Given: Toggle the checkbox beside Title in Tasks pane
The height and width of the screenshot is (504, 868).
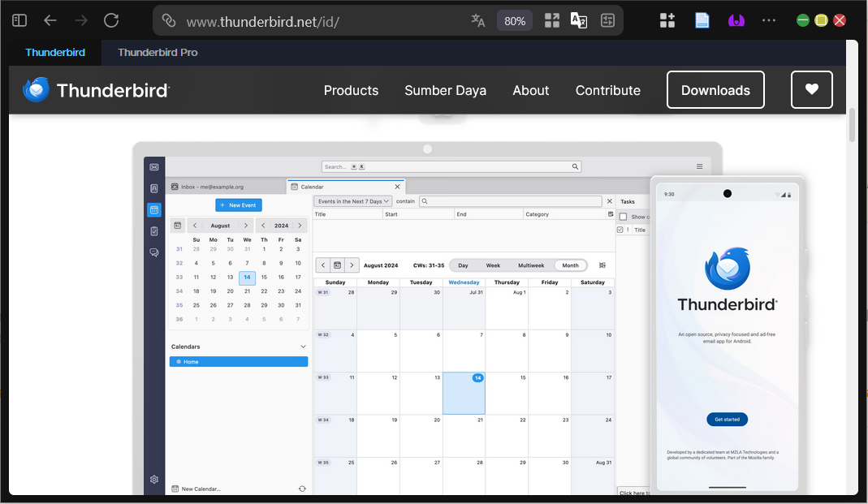Looking at the screenshot, I should (x=620, y=230).
